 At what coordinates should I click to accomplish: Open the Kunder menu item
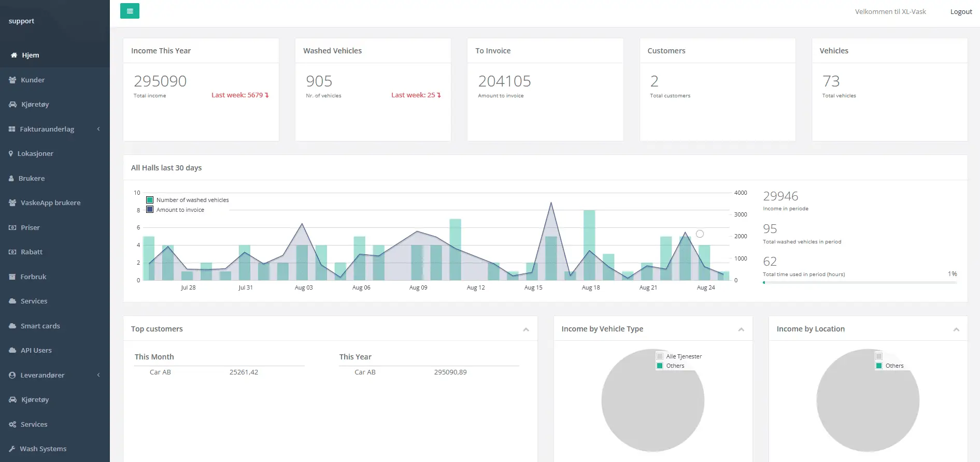(55, 80)
